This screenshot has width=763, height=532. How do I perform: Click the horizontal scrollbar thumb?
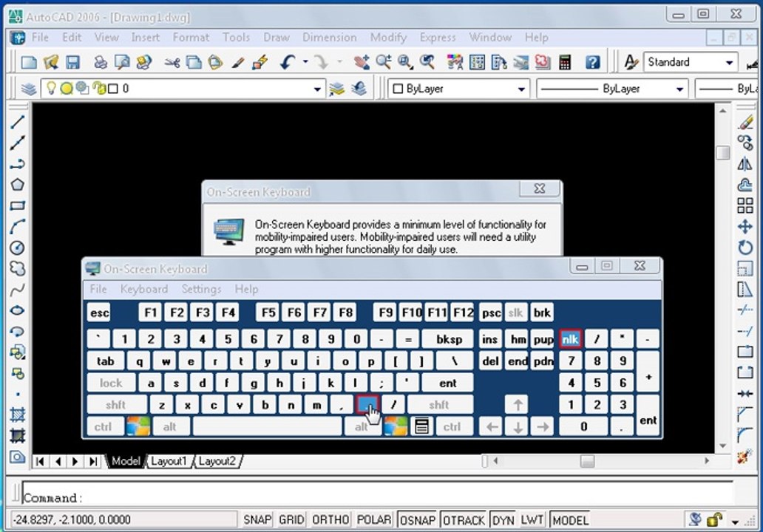pos(587,461)
